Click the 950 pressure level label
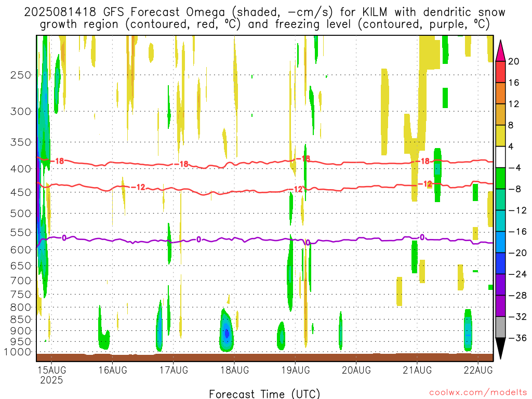This screenshot has height=399, width=532. tap(21, 342)
